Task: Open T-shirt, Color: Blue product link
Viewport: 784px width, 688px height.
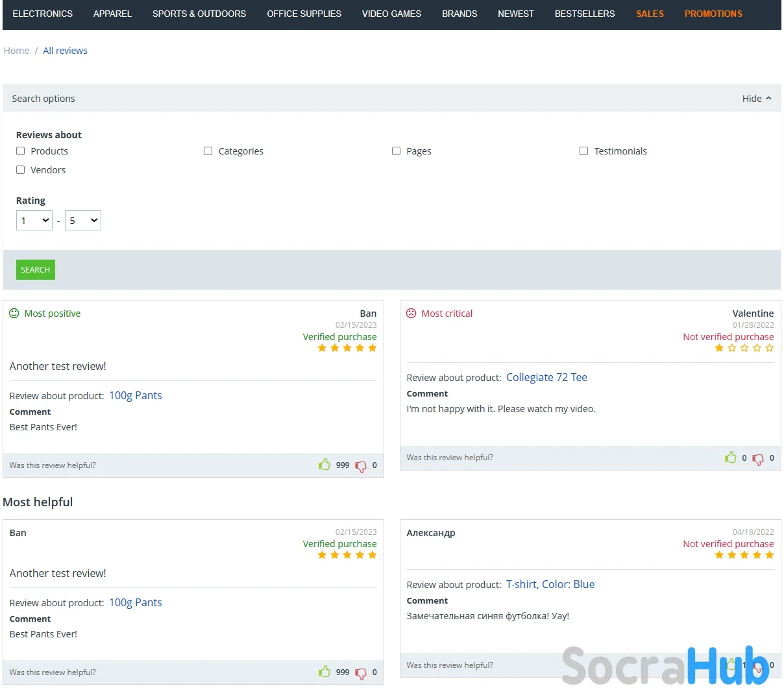Action: [x=550, y=584]
